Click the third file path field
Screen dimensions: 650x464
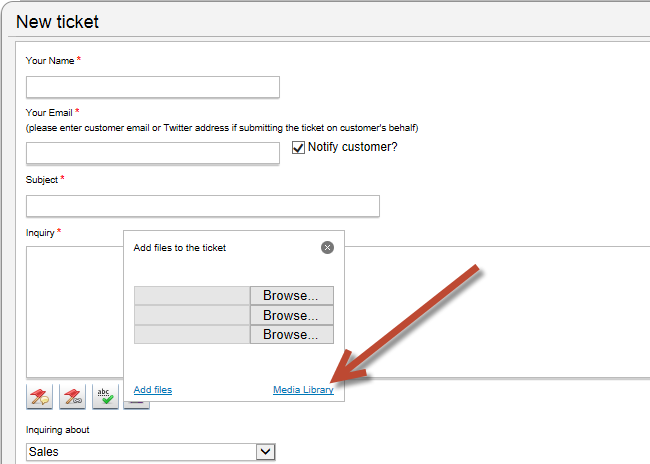point(191,334)
